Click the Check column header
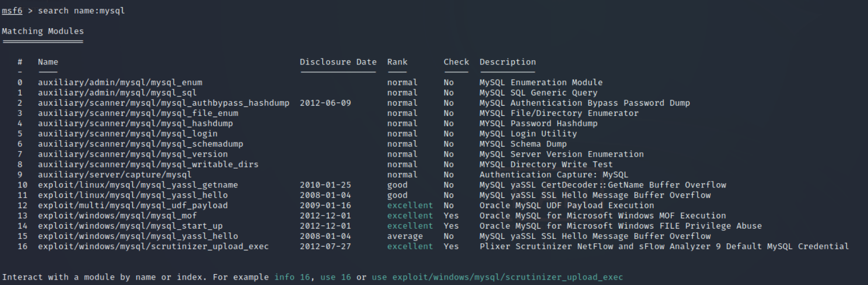The width and height of the screenshot is (868, 285). click(x=456, y=62)
